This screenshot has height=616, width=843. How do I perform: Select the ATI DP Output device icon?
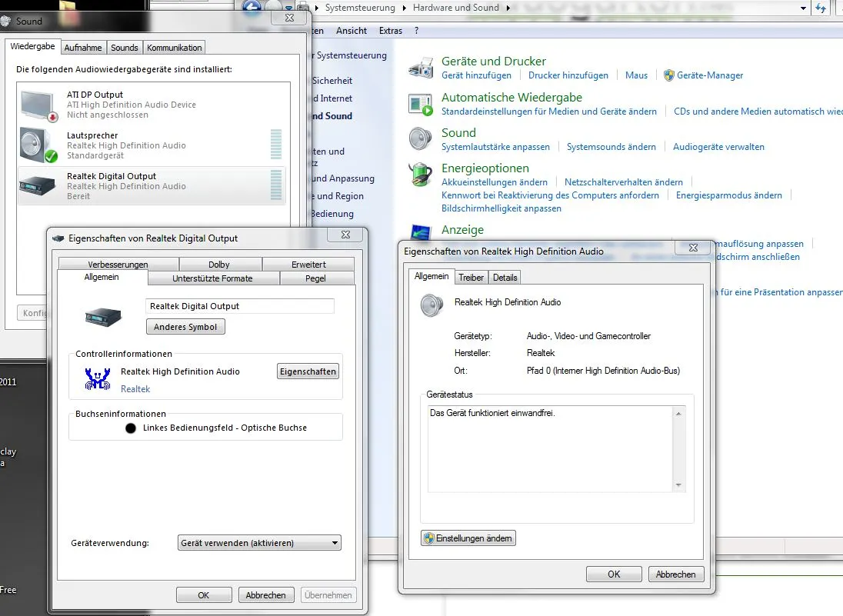click(38, 105)
